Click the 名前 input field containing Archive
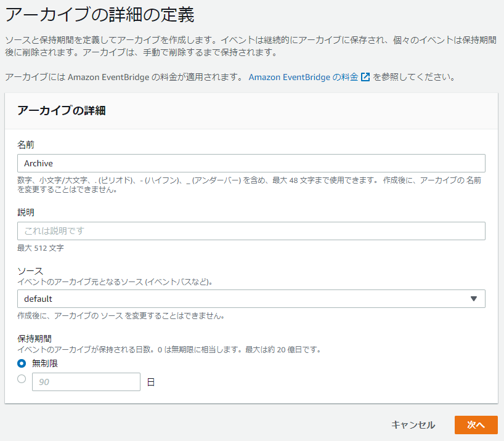504x441 pixels. (x=251, y=163)
